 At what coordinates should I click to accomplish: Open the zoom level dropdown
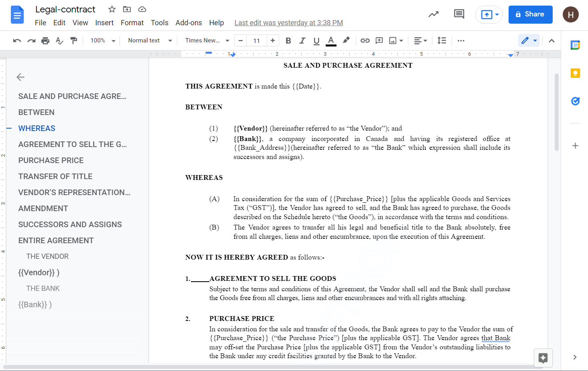(x=101, y=40)
